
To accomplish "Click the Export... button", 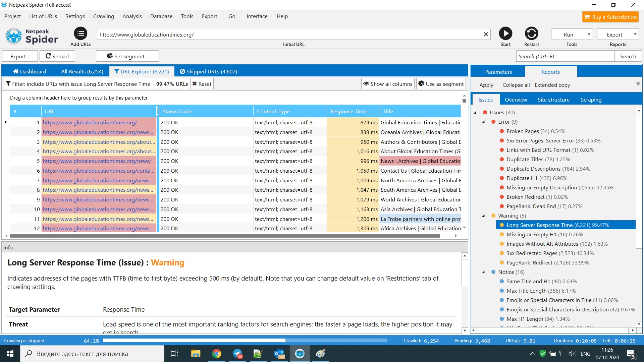I will pyautogui.click(x=20, y=56).
